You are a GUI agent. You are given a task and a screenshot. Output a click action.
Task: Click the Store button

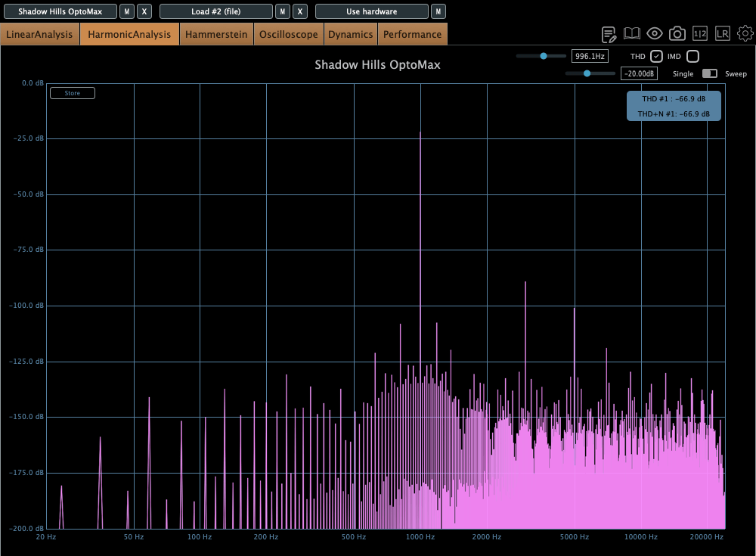[x=72, y=93]
